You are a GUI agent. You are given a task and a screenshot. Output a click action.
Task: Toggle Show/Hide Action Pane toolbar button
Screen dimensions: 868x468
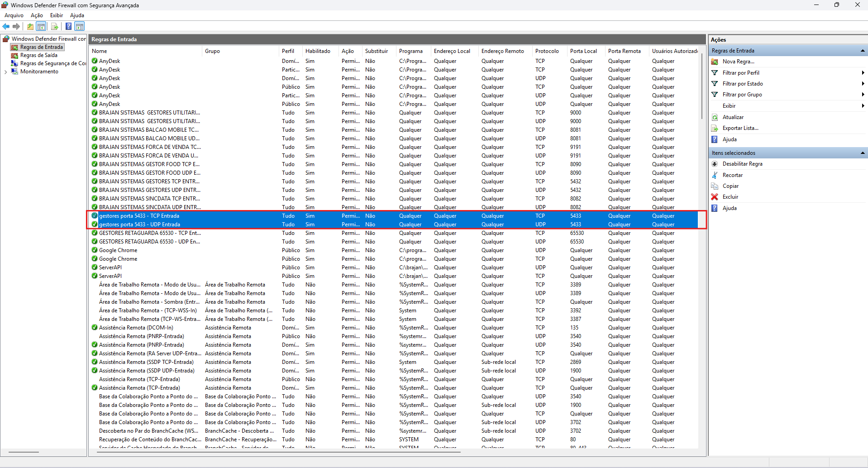click(x=80, y=26)
